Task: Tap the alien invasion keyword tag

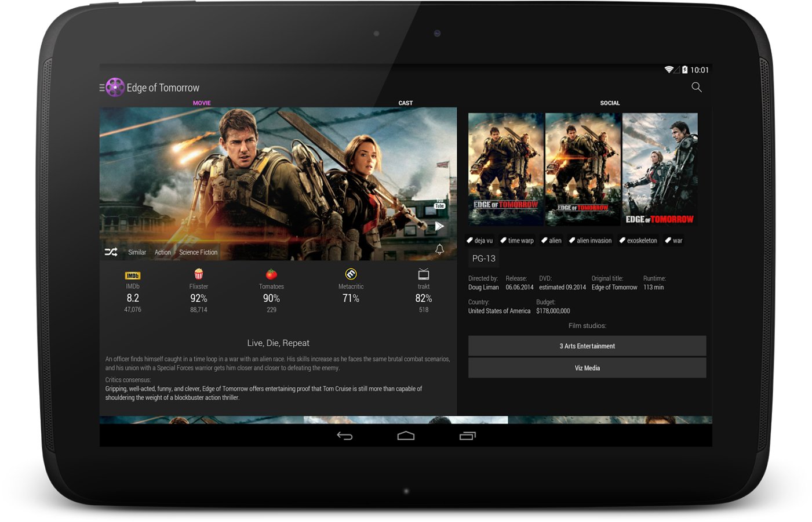Action: click(590, 240)
